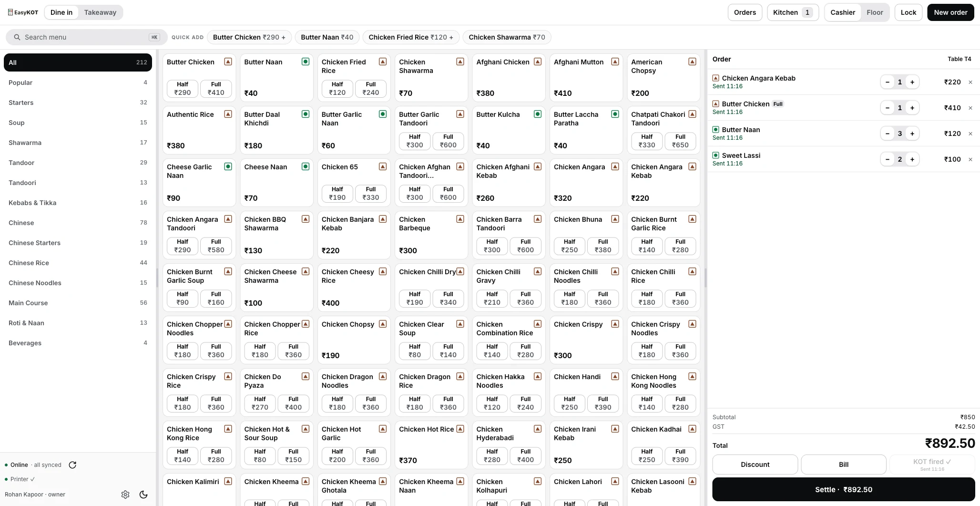Remove Butter Naan from the order with ×
Viewport: 980px width, 506px height.
tap(970, 134)
